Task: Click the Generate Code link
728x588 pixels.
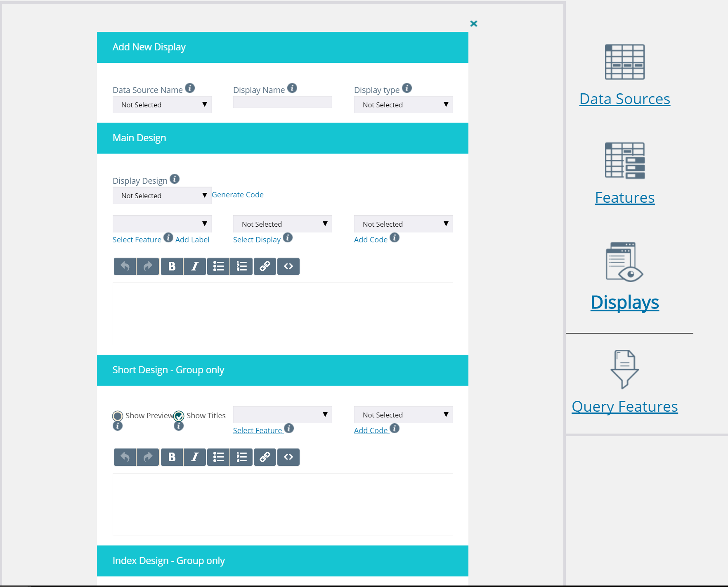Action: pyautogui.click(x=238, y=194)
